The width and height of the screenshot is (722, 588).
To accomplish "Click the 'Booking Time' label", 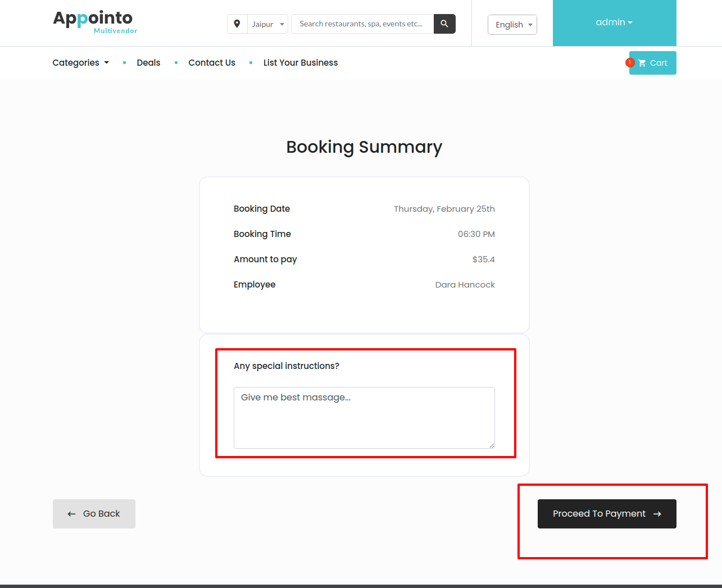I will (262, 234).
